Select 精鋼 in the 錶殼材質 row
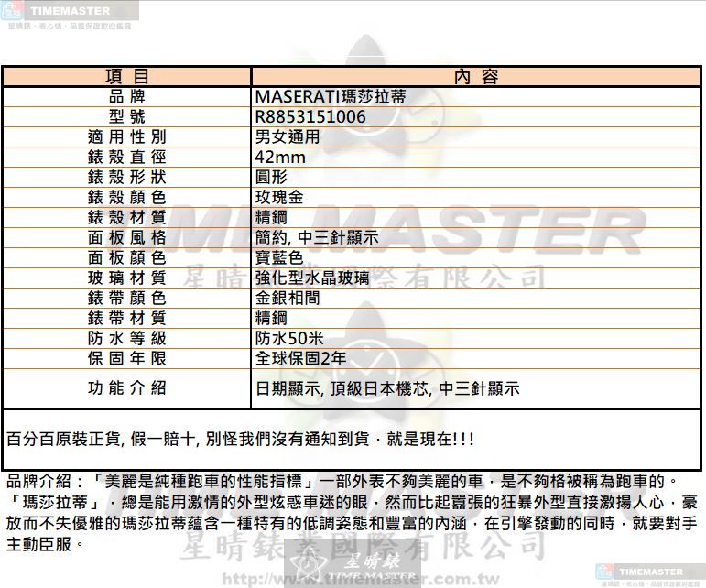 [271, 217]
